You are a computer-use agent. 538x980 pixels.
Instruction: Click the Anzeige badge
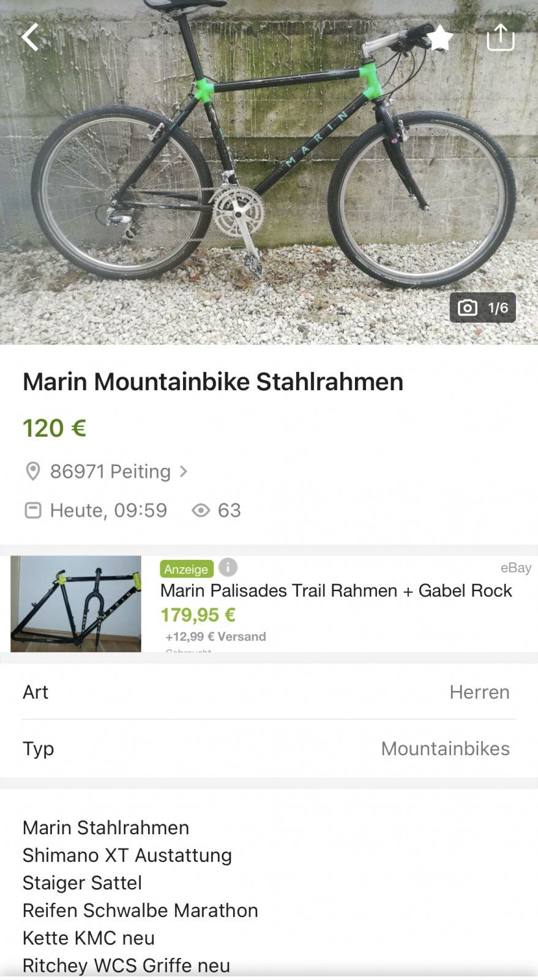(186, 569)
